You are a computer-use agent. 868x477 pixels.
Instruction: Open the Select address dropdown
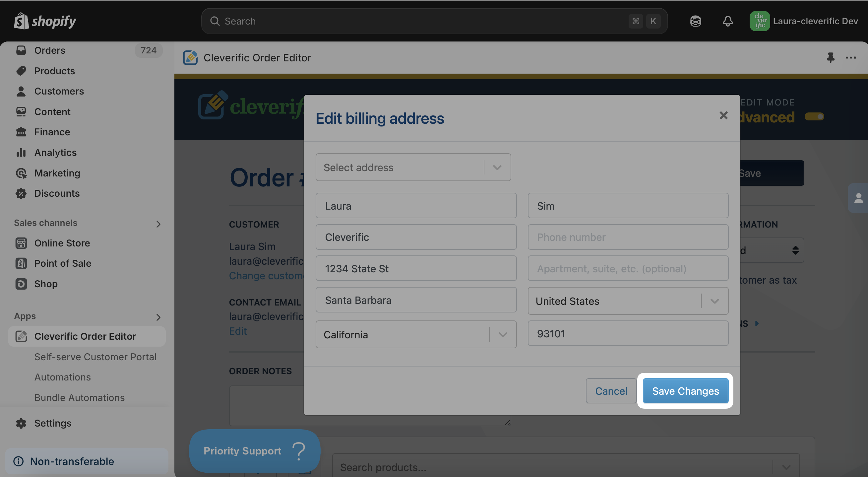click(x=413, y=167)
